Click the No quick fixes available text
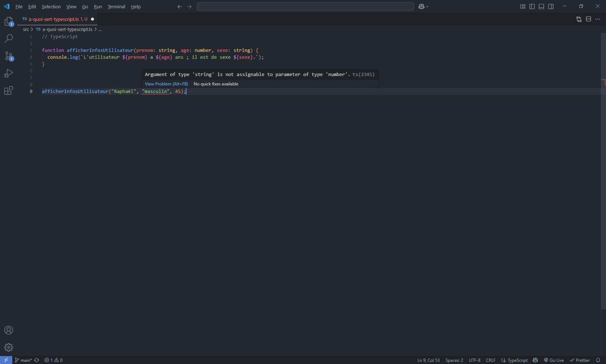 [216, 84]
